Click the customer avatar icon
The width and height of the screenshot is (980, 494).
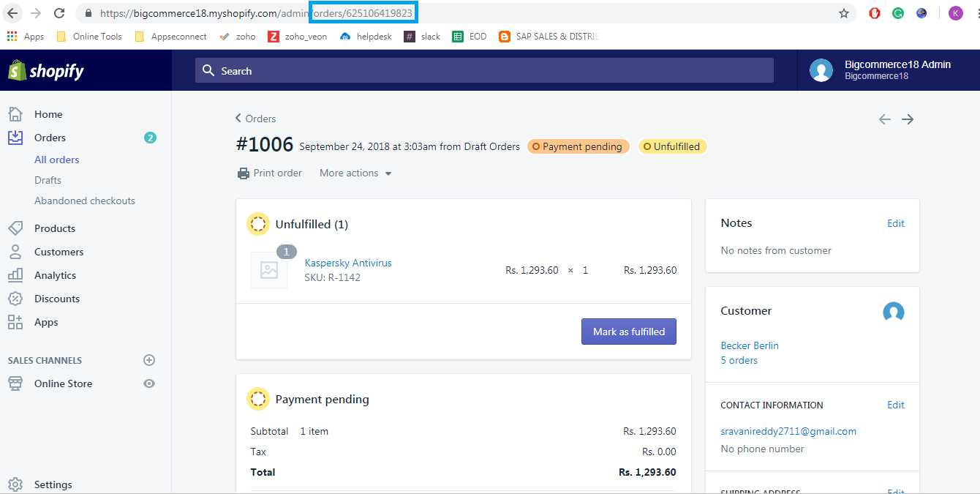click(x=894, y=313)
